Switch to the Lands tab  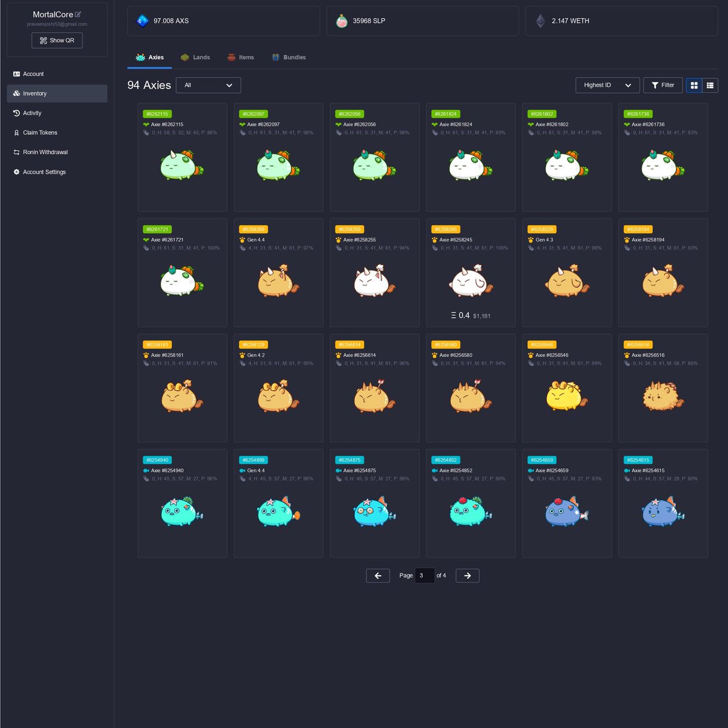195,58
